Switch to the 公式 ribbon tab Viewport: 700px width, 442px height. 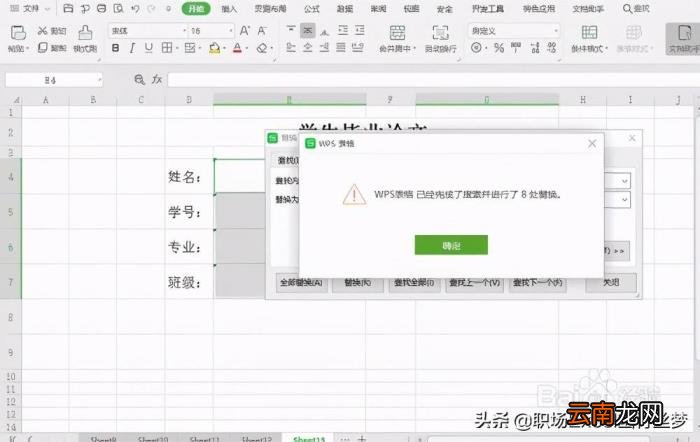pyautogui.click(x=312, y=8)
